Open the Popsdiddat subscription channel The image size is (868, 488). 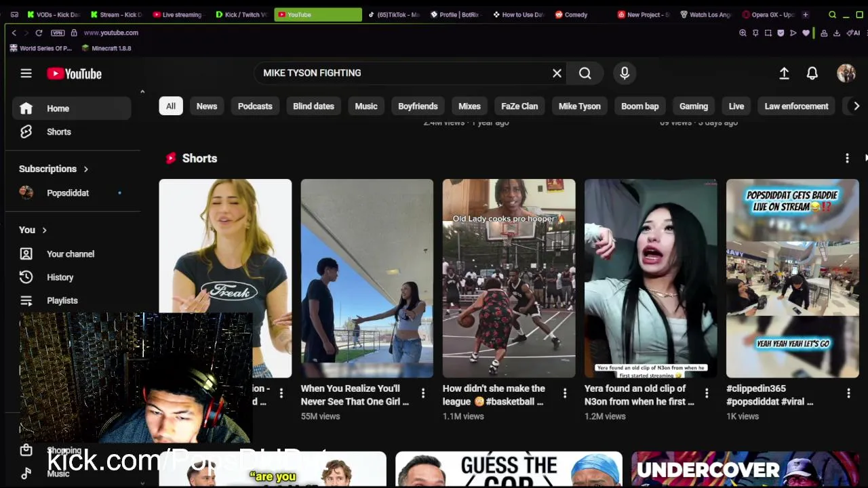click(x=71, y=192)
